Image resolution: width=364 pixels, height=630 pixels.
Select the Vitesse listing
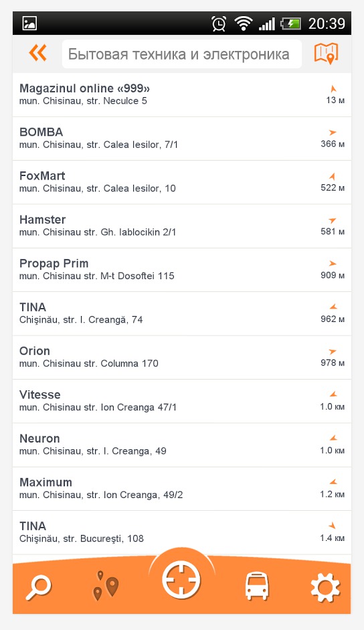(x=182, y=402)
